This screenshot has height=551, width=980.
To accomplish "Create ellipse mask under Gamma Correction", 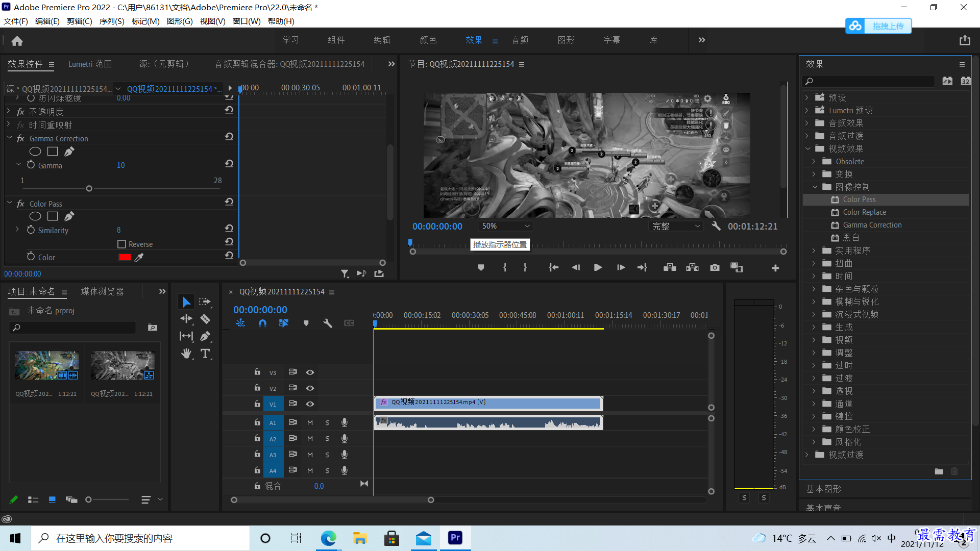I will (35, 152).
